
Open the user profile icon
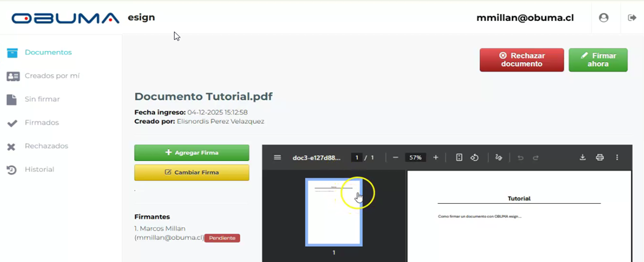tap(603, 18)
